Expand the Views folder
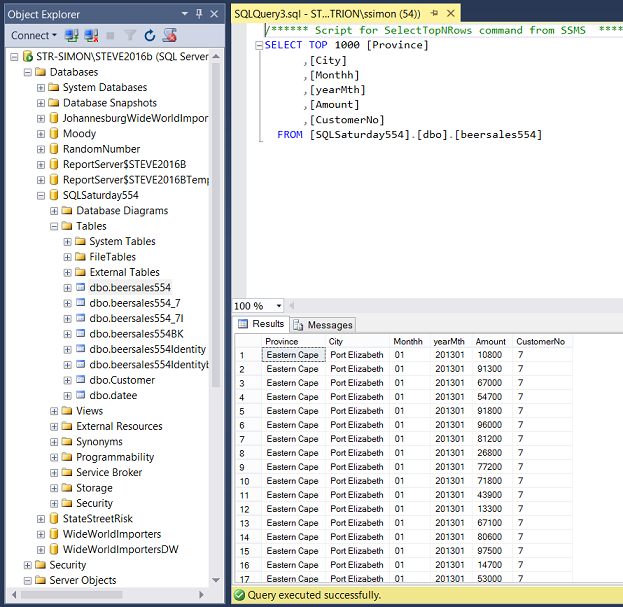623x607 pixels. 54,411
